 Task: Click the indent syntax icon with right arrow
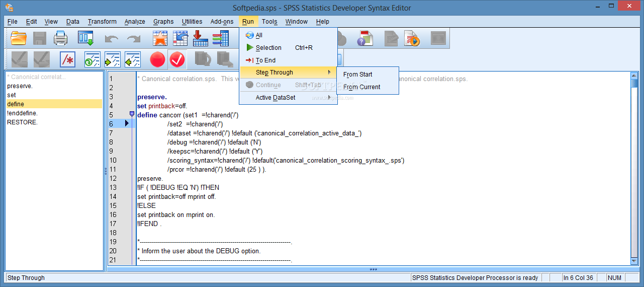tap(113, 59)
